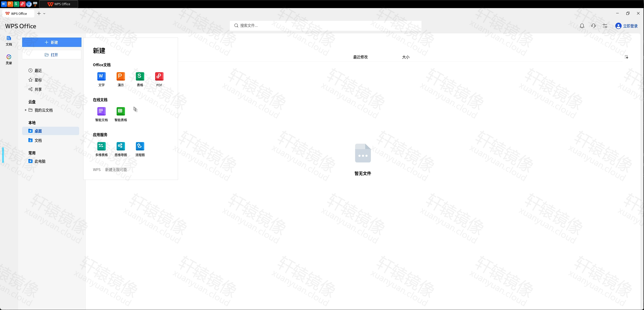The height and width of the screenshot is (310, 644).
Task: Open the global settings sliders icon
Action: [x=605, y=26]
